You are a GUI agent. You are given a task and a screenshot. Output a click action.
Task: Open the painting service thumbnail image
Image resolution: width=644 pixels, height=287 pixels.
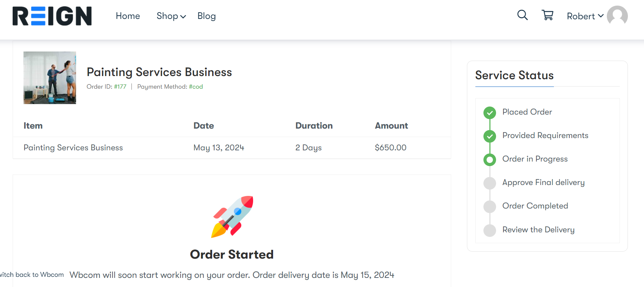point(50,78)
